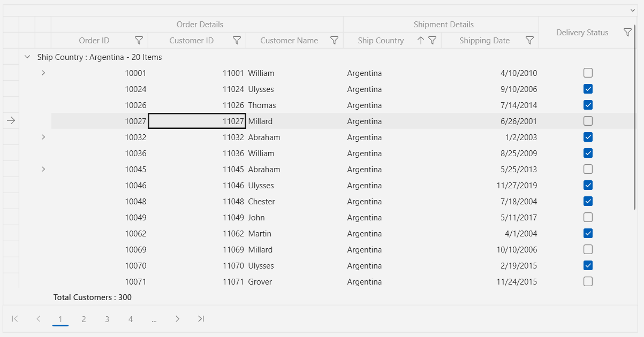Open the dropdown at top right corner
Viewport: 644px width, 337px height.
click(x=633, y=10)
